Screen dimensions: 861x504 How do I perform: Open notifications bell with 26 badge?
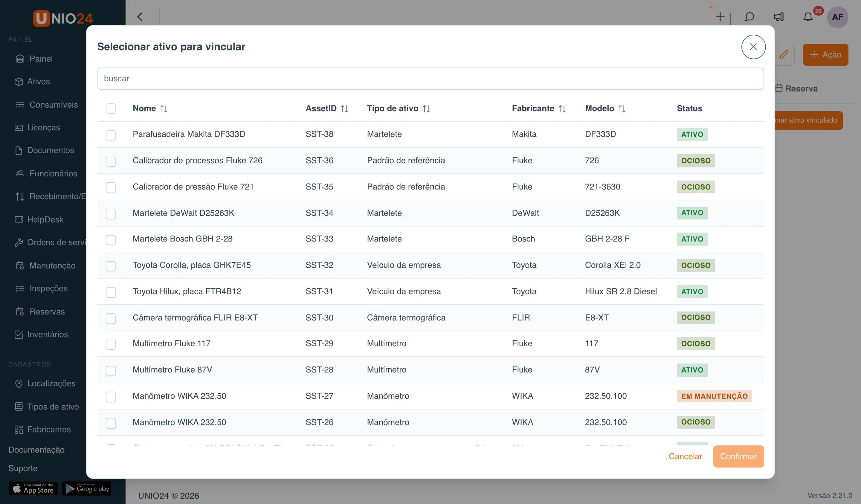(808, 17)
